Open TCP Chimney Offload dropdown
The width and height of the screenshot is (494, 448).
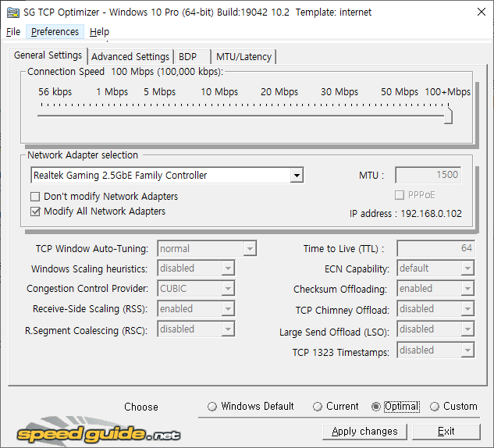467,309
